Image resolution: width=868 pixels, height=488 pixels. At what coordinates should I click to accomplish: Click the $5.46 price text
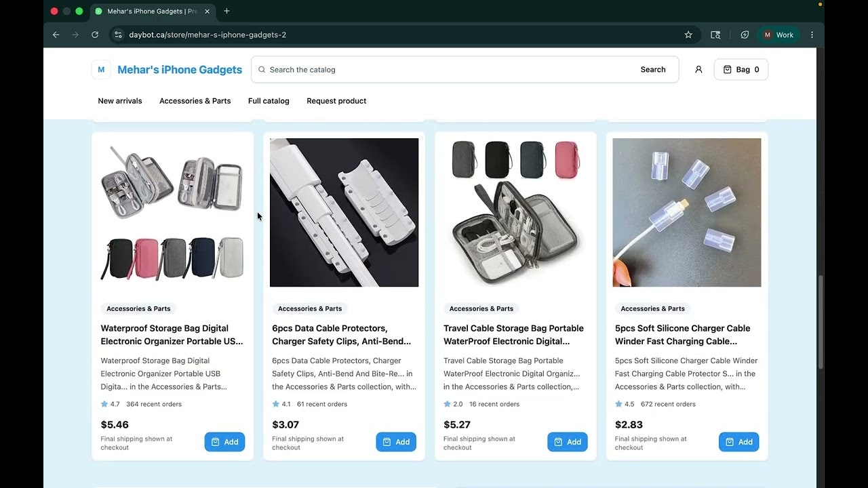click(x=115, y=424)
